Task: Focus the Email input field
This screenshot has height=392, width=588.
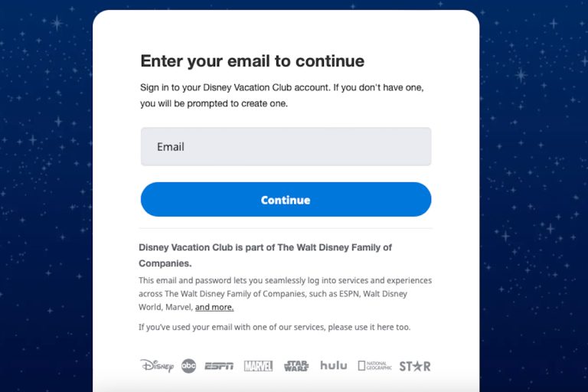Action: click(286, 146)
